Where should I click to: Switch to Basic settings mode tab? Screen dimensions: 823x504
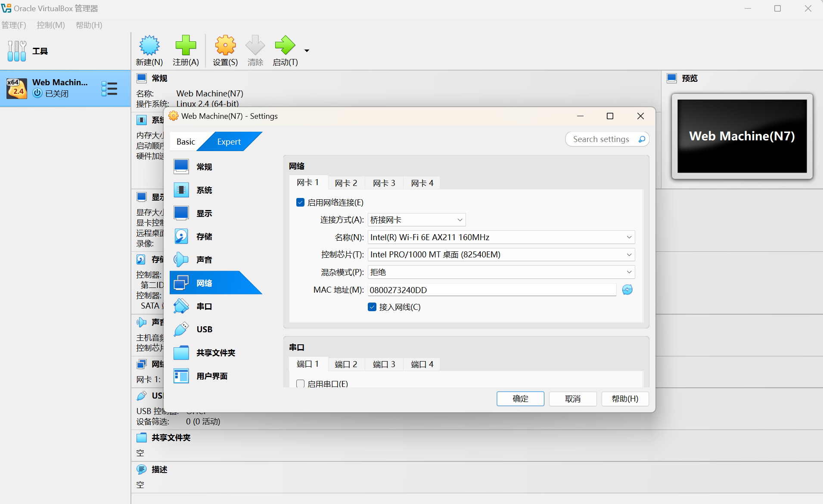(x=186, y=142)
